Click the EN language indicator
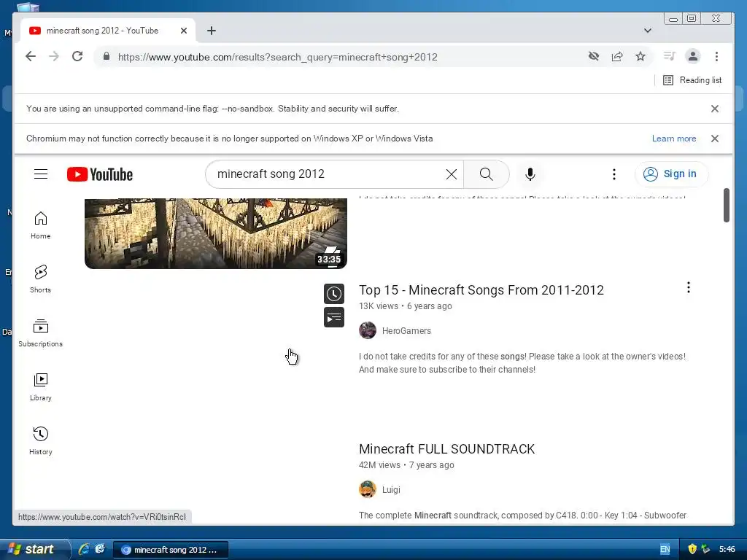 pos(665,549)
